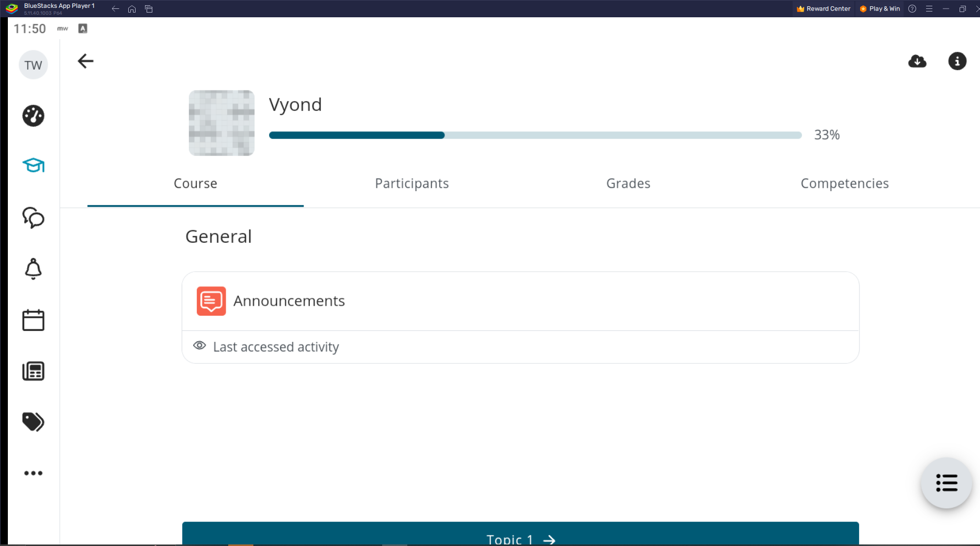This screenshot has height=546, width=980.
Task: Minimize the BlueStacks window
Action: tap(945, 9)
